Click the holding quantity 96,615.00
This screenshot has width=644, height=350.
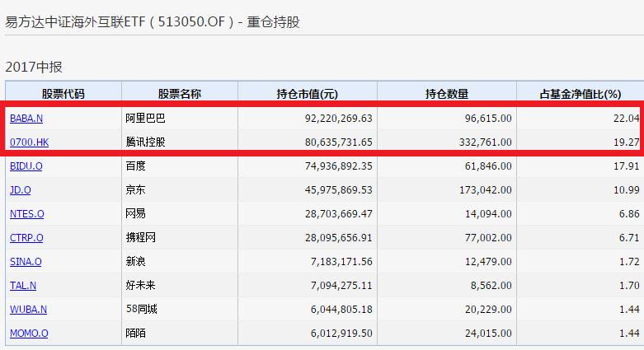point(488,119)
